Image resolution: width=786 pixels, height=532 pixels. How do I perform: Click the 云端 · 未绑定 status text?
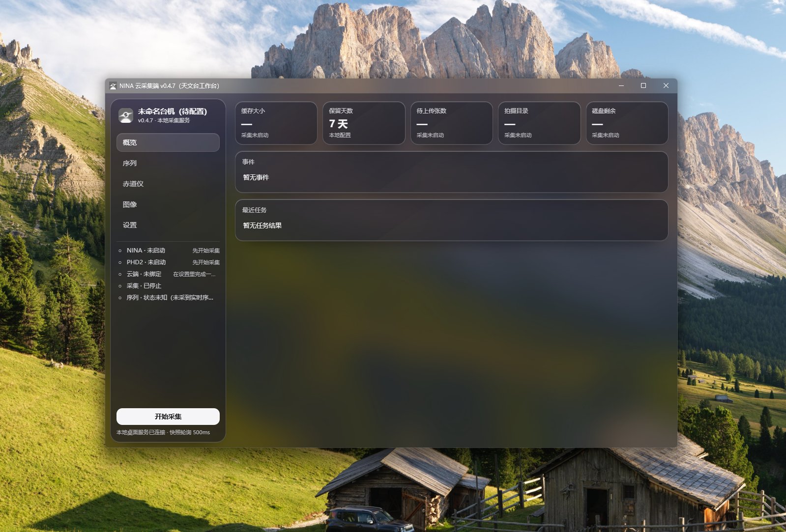(144, 274)
